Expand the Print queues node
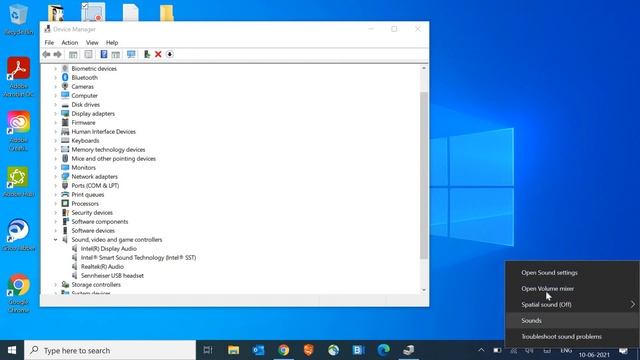The image size is (640, 360). [56, 194]
